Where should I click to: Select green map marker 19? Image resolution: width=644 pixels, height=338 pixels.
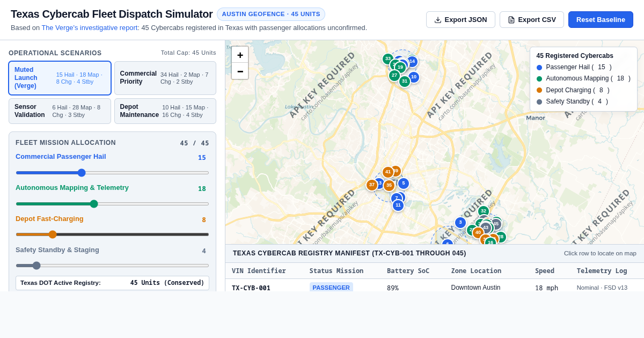[x=400, y=68]
